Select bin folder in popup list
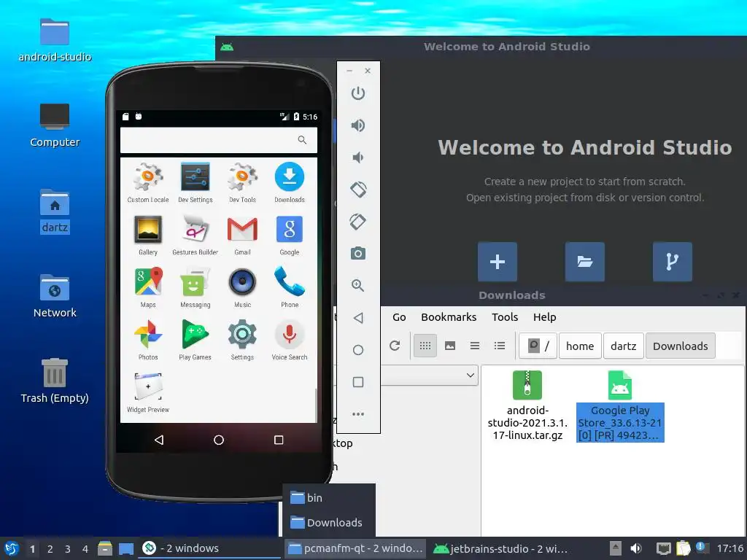 tap(329, 497)
